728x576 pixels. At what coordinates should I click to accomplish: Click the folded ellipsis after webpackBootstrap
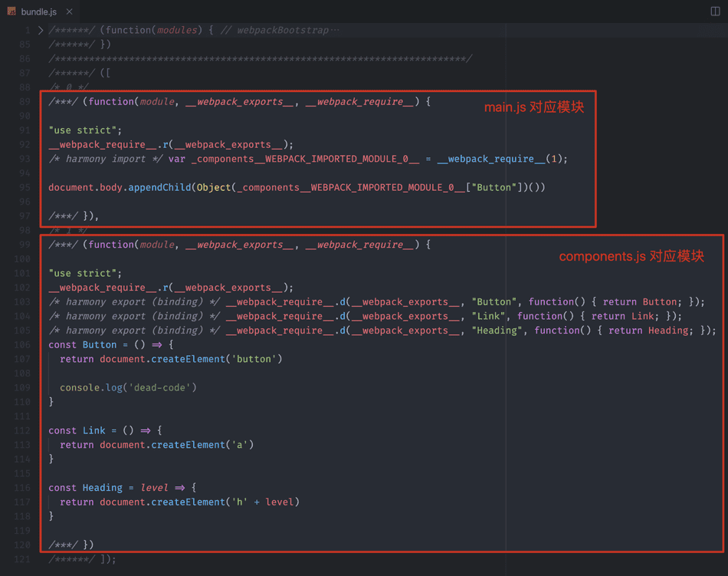pyautogui.click(x=334, y=31)
